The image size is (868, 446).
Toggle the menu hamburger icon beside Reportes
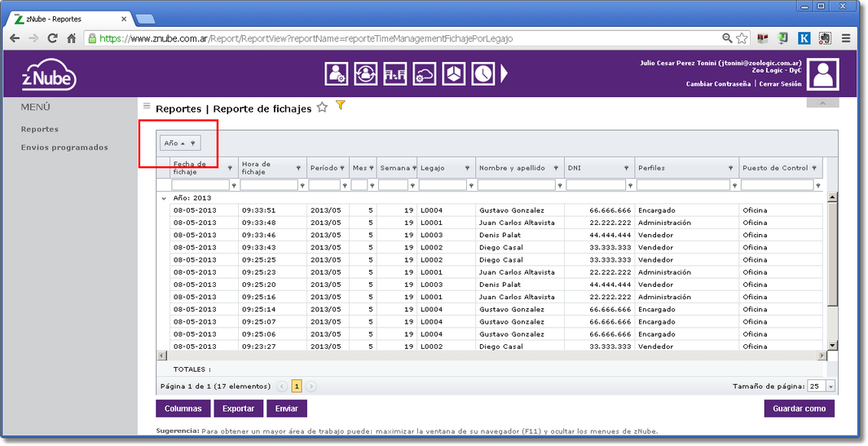[x=147, y=106]
